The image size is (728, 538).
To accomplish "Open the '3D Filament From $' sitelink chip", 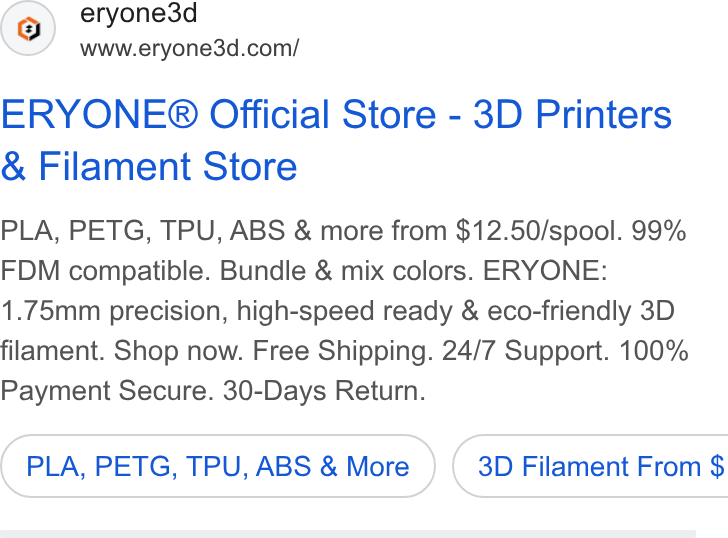I will pos(591,466).
